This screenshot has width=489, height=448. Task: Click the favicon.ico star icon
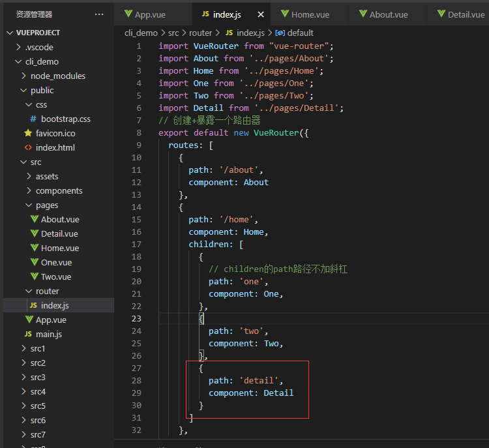pyautogui.click(x=28, y=133)
